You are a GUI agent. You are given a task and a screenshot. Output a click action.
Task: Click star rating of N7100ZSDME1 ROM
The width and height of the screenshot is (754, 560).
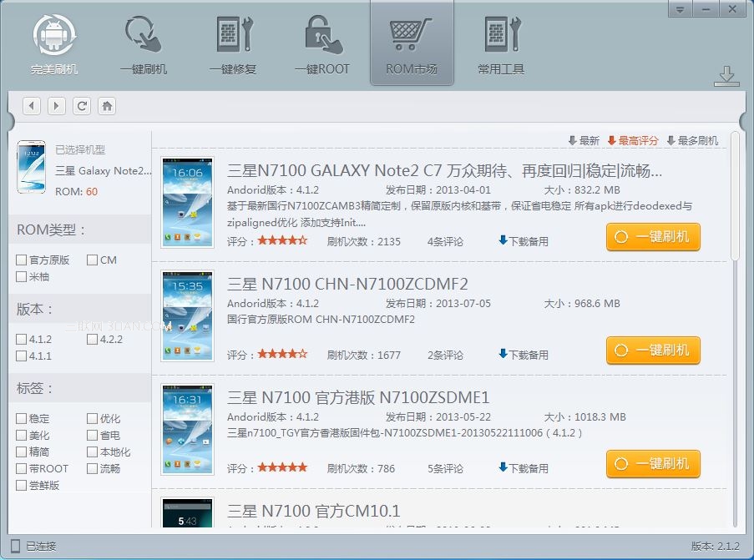pyautogui.click(x=282, y=467)
